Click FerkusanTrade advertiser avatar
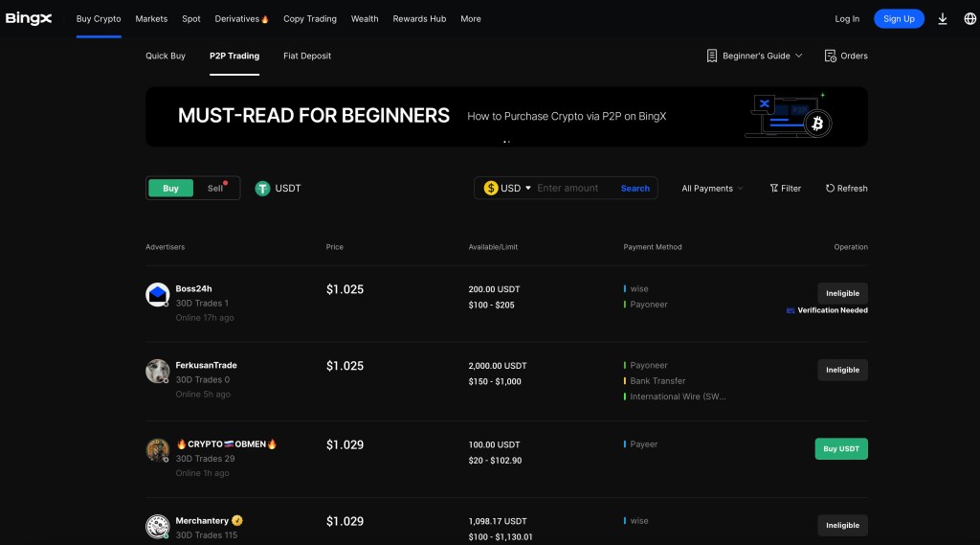Screen dimensions: 980x545 tap(158, 371)
